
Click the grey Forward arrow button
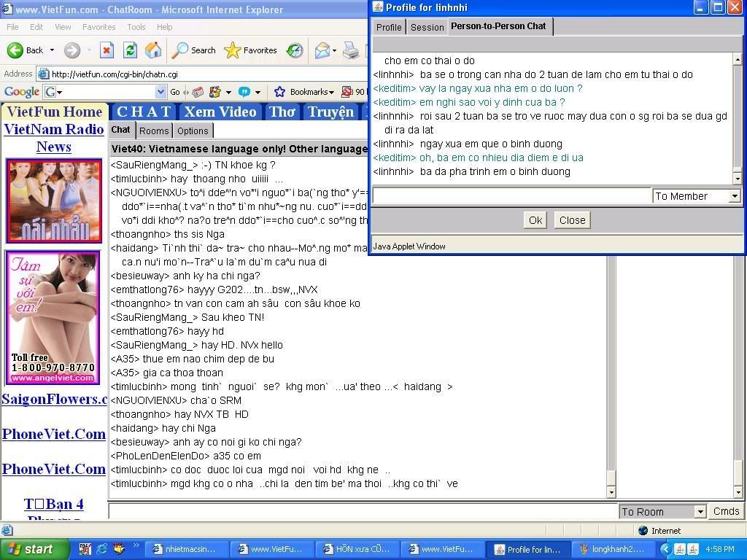[72, 50]
